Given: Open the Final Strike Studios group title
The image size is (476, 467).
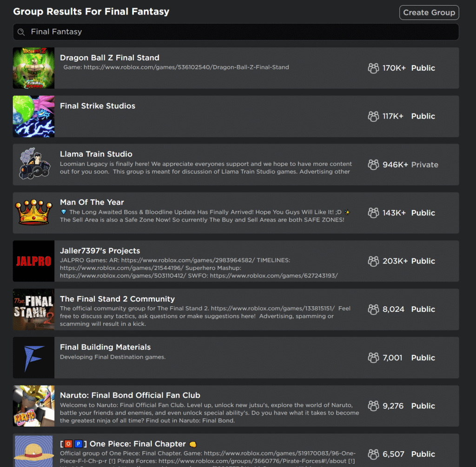Looking at the screenshot, I should pos(98,106).
